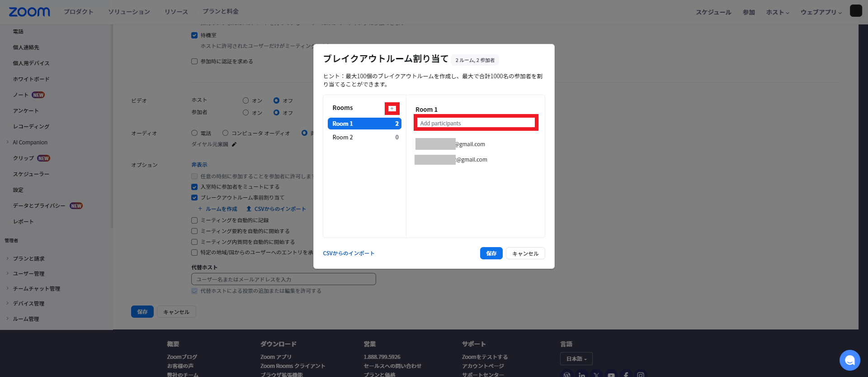Open the user profile avatar

856,11
